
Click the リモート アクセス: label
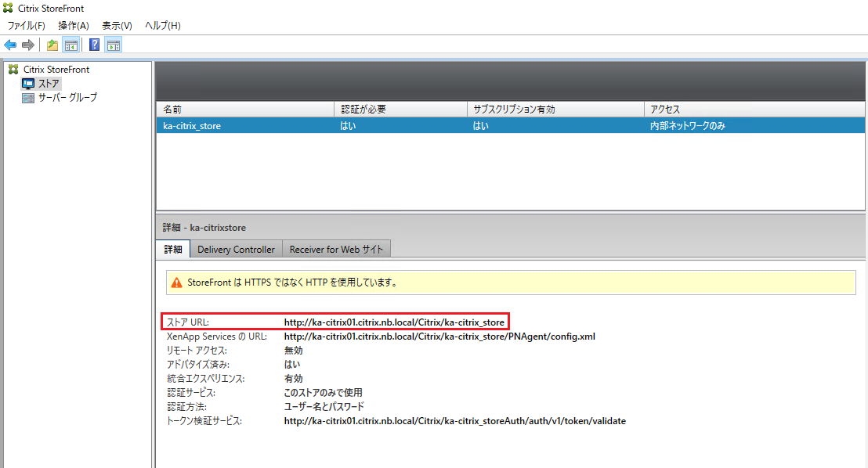tap(197, 350)
